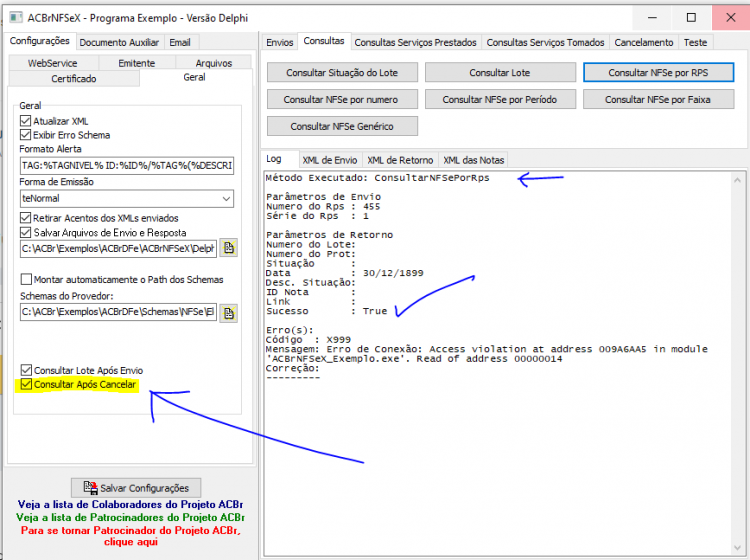
Task: Select the WebService sub-tab
Action: point(53,63)
